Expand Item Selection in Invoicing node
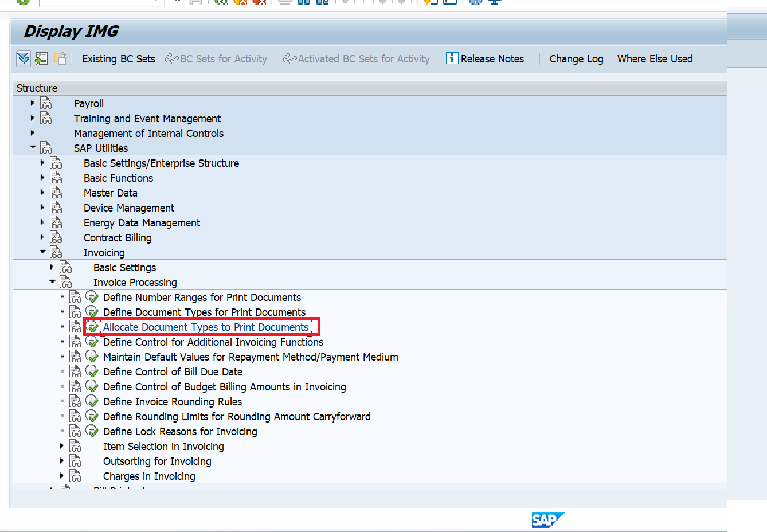The image size is (767, 532). coord(61,445)
